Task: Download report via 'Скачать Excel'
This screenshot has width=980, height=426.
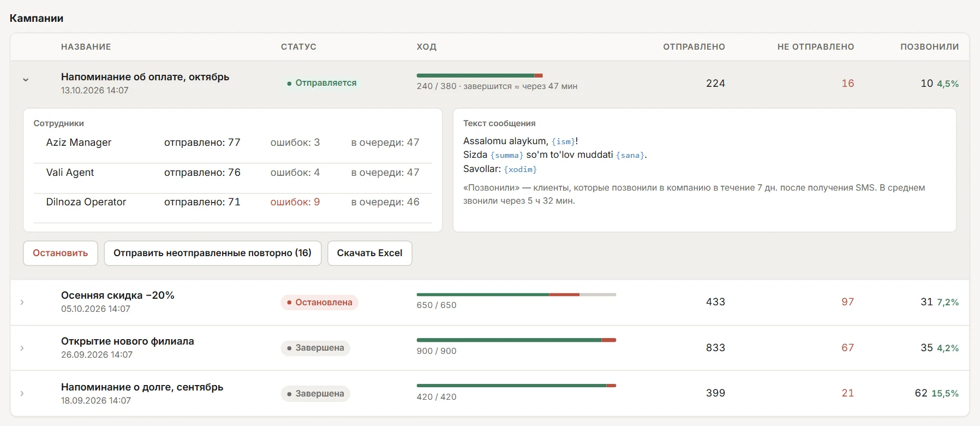Action: (x=369, y=253)
